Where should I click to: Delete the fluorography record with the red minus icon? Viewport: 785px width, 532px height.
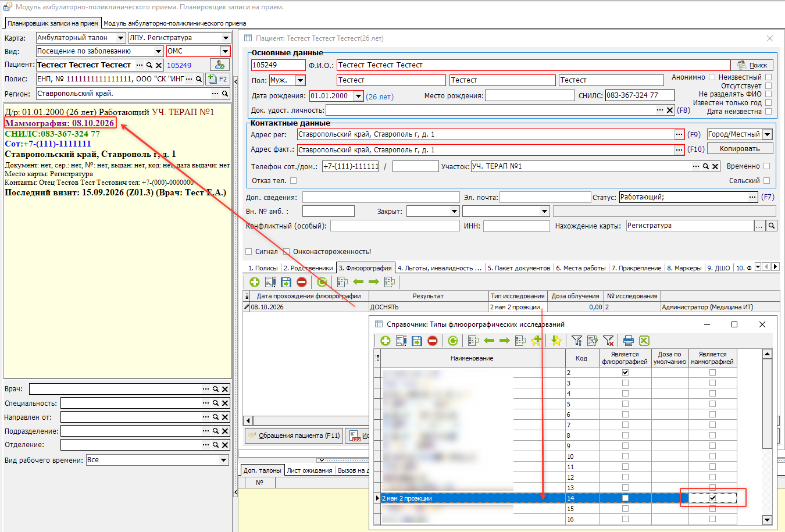pyautogui.click(x=302, y=282)
